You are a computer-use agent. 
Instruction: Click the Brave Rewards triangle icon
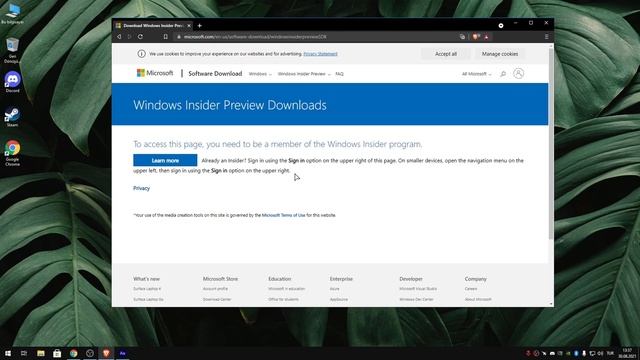tap(487, 37)
